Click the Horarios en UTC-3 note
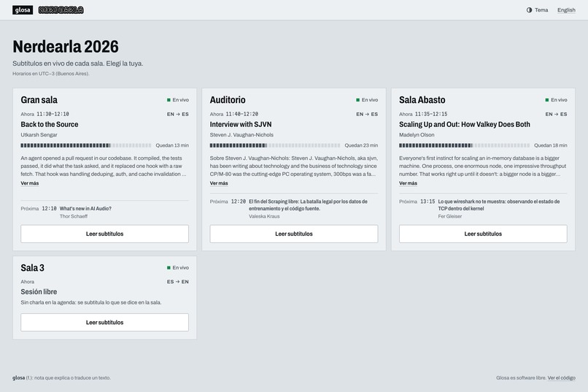588x392 pixels. 50,74
